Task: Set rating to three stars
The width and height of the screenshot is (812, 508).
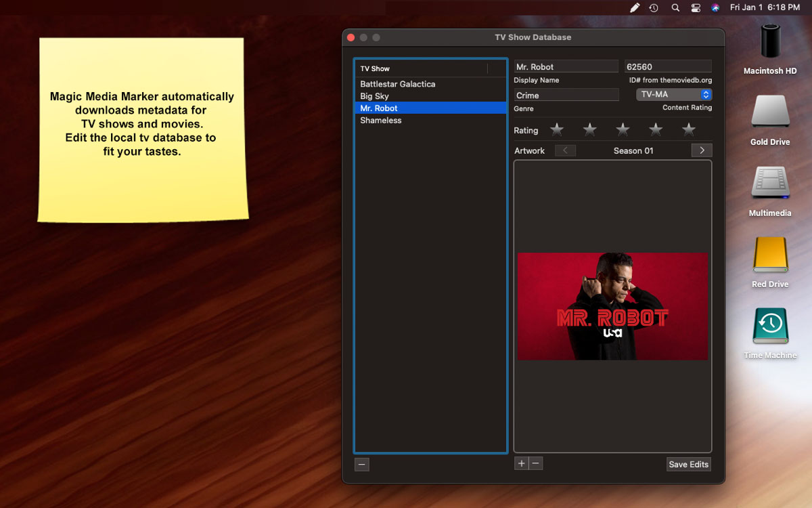Action: (x=623, y=129)
